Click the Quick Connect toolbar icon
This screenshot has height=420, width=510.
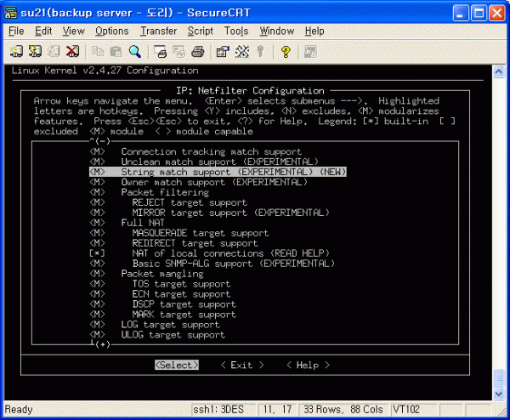(35, 51)
